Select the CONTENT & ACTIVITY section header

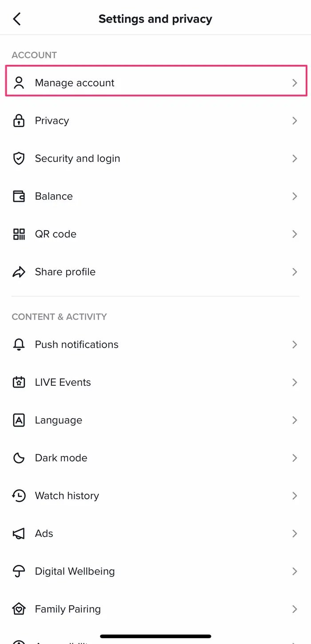point(59,316)
